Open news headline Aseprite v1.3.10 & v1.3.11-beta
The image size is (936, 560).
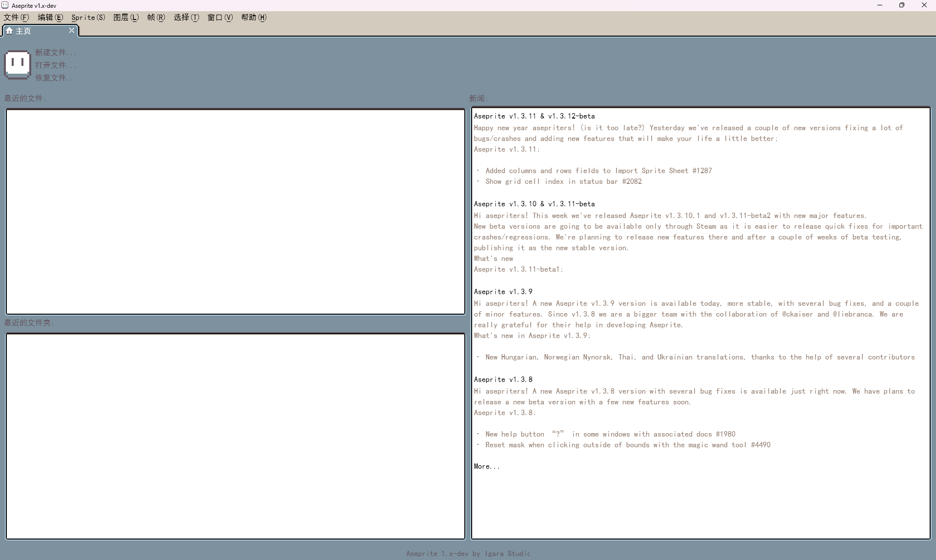(x=534, y=204)
